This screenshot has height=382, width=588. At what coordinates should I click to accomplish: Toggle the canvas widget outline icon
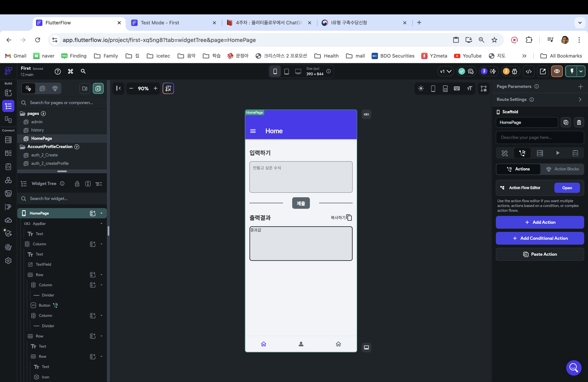[x=483, y=89]
